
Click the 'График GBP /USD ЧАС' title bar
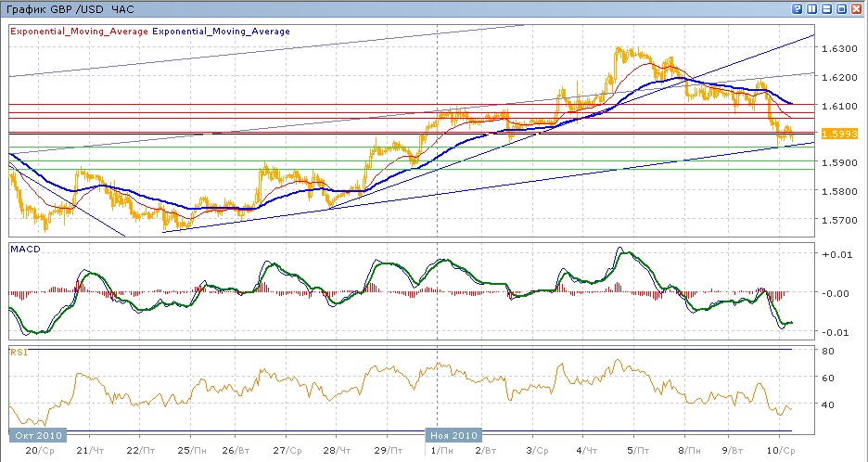[70, 8]
